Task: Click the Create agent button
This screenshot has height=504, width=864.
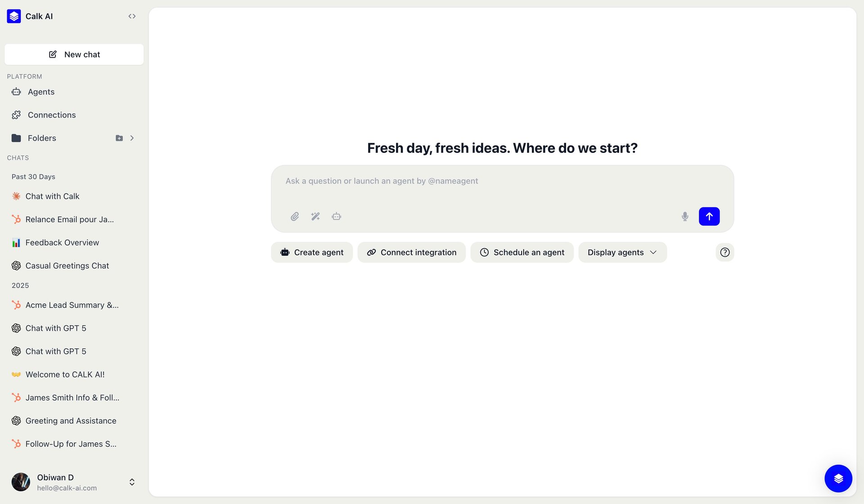Action: 312,252
